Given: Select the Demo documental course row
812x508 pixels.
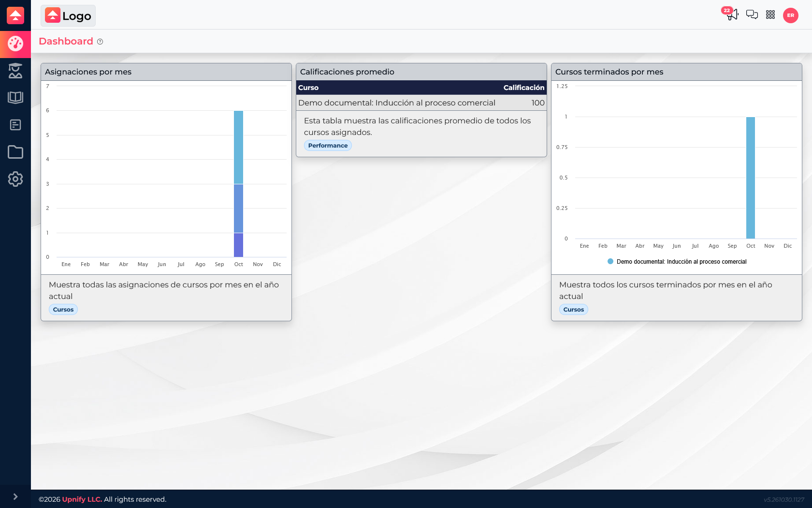Looking at the screenshot, I should pyautogui.click(x=421, y=103).
